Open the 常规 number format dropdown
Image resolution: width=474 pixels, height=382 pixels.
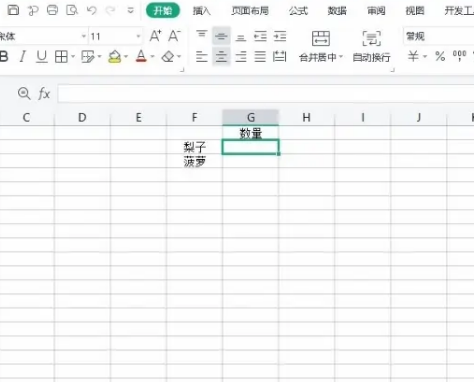[439, 36]
